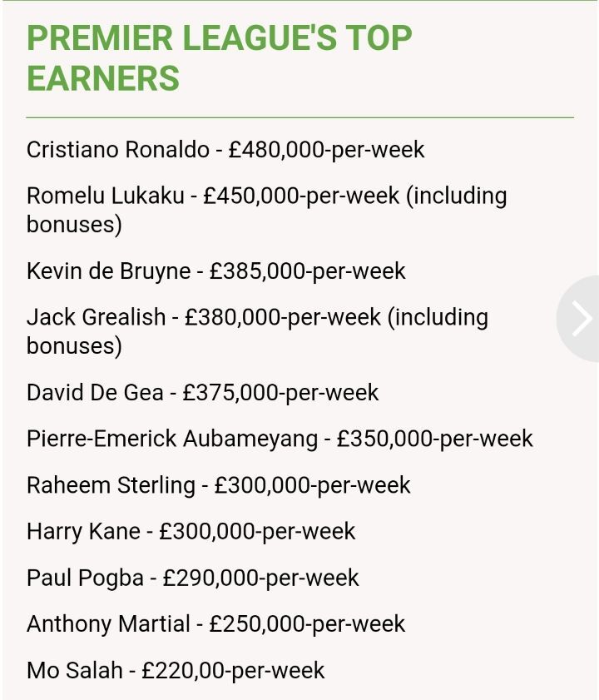Select the Jack Grealish name text
The height and width of the screenshot is (700, 599).
point(96,318)
